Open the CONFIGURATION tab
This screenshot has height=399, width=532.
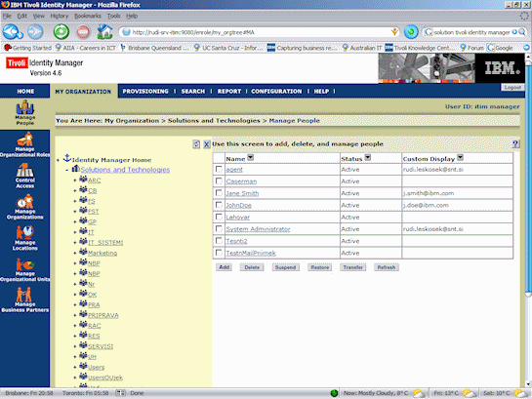pos(276,91)
